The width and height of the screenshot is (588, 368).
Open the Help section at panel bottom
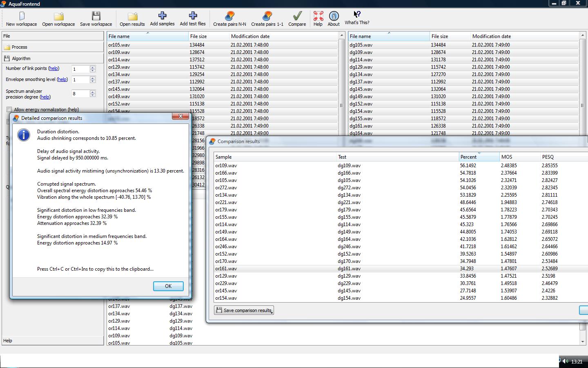tap(53, 341)
